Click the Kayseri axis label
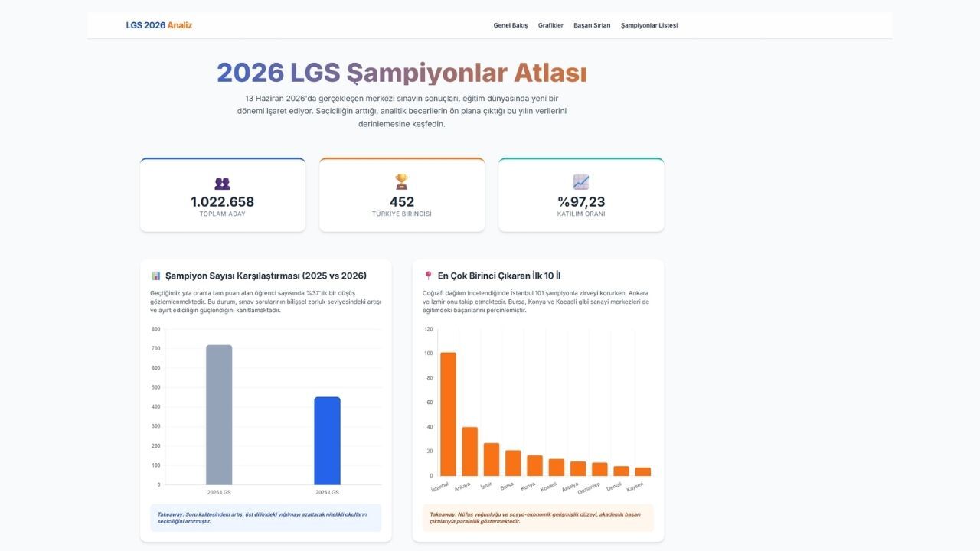This screenshot has width=980, height=551. 635,487
